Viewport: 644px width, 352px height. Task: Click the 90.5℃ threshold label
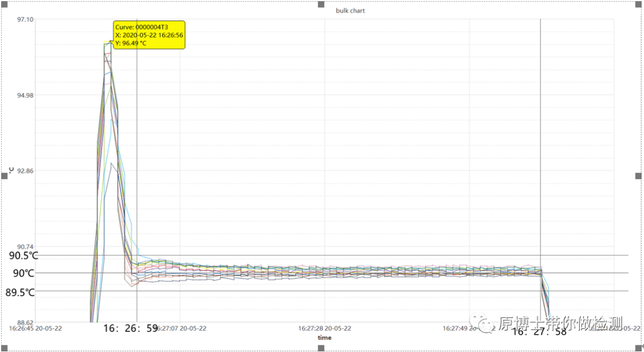pyautogui.click(x=23, y=256)
